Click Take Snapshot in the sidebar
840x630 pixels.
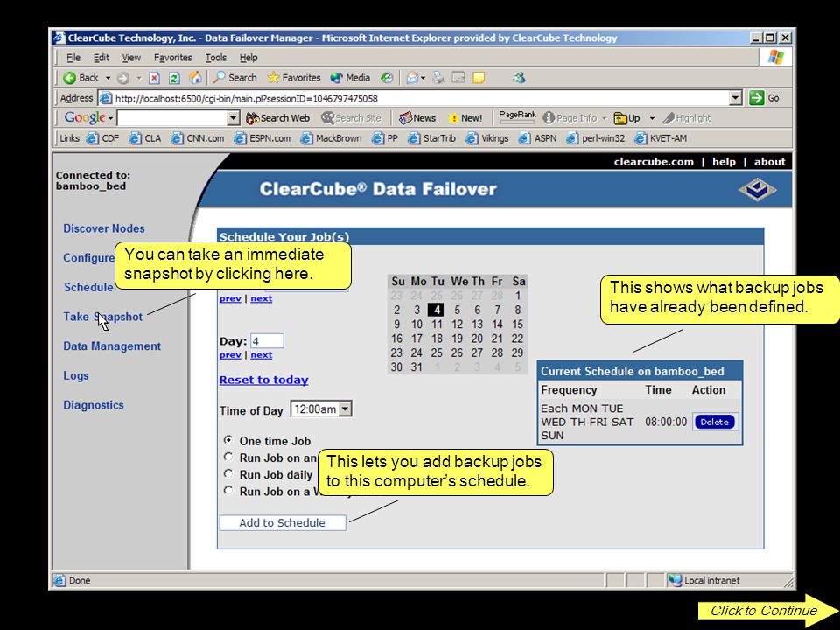pos(103,317)
